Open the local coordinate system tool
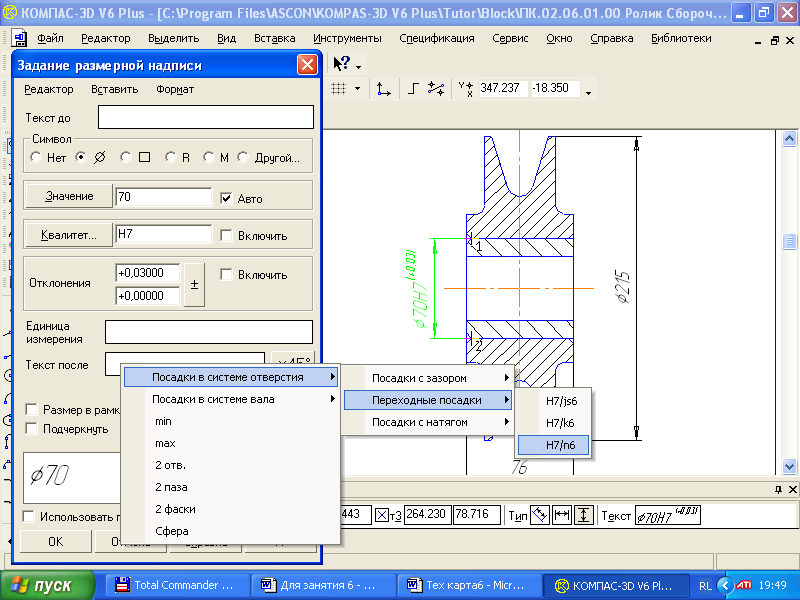Screen dimensions: 800x600 383,89
